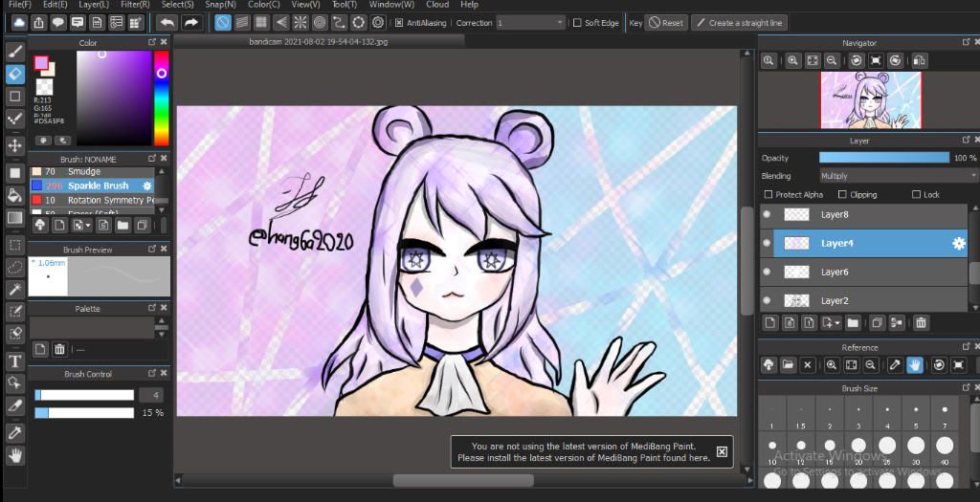Select Rotation Symmetry Pen brush
The width and height of the screenshot is (980, 502).
(92, 201)
